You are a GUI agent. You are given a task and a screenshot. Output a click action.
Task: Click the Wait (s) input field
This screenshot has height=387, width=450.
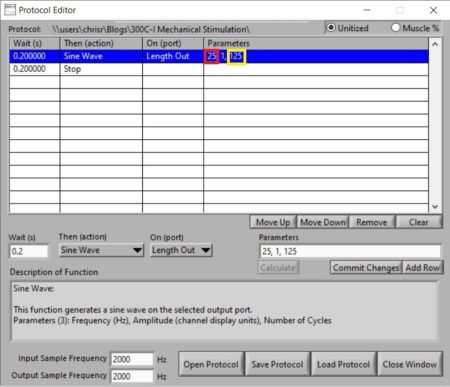(x=29, y=251)
